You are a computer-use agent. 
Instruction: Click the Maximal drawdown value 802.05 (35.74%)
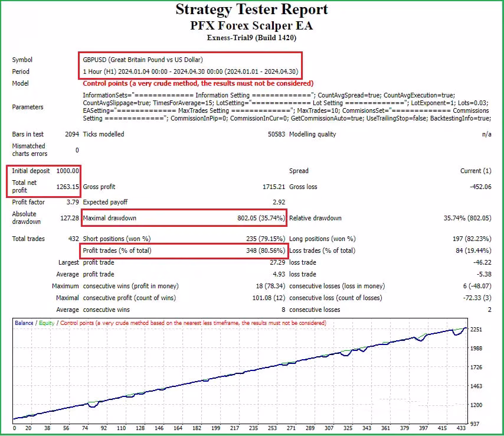point(261,218)
